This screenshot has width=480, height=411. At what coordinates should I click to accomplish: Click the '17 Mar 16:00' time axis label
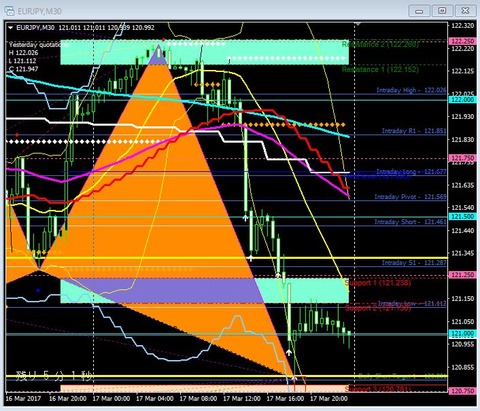pyautogui.click(x=285, y=398)
